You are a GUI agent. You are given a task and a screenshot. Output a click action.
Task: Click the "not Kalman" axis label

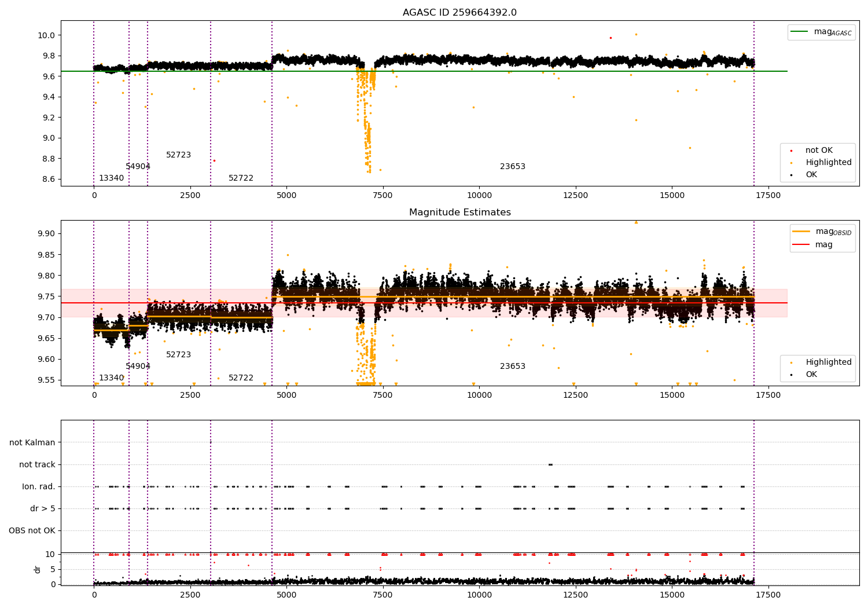(x=32, y=443)
